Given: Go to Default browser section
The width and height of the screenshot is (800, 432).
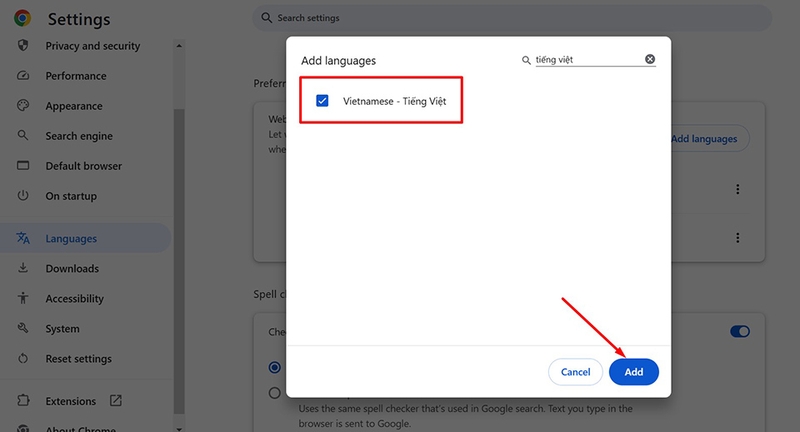Looking at the screenshot, I should coord(84,166).
